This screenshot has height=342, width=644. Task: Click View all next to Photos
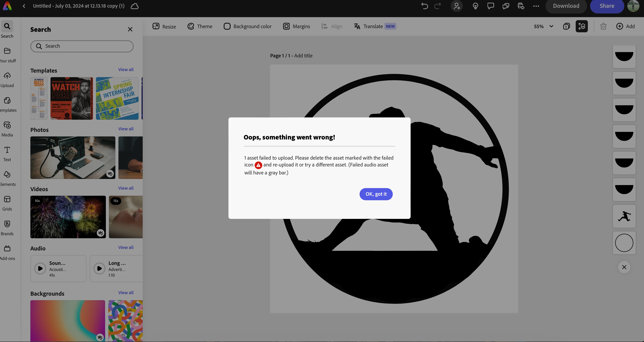pyautogui.click(x=126, y=129)
